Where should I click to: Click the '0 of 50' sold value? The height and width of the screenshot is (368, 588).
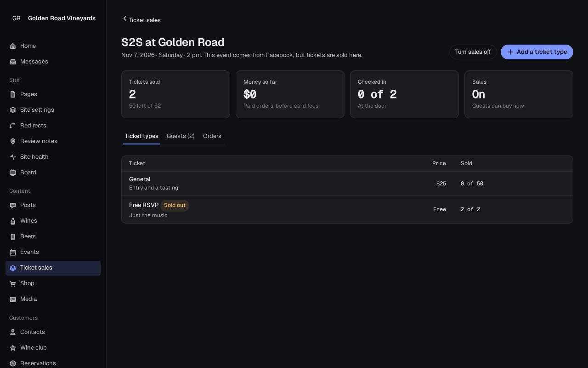tap(472, 184)
